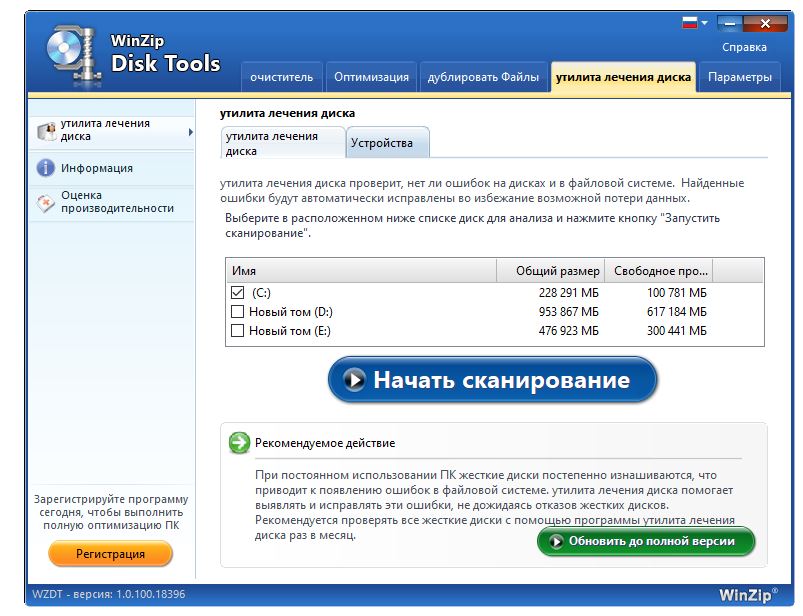Viewport: 803px width, 616px height.
Task: Select the утилита лечения диска sub-tab
Action: [283, 143]
